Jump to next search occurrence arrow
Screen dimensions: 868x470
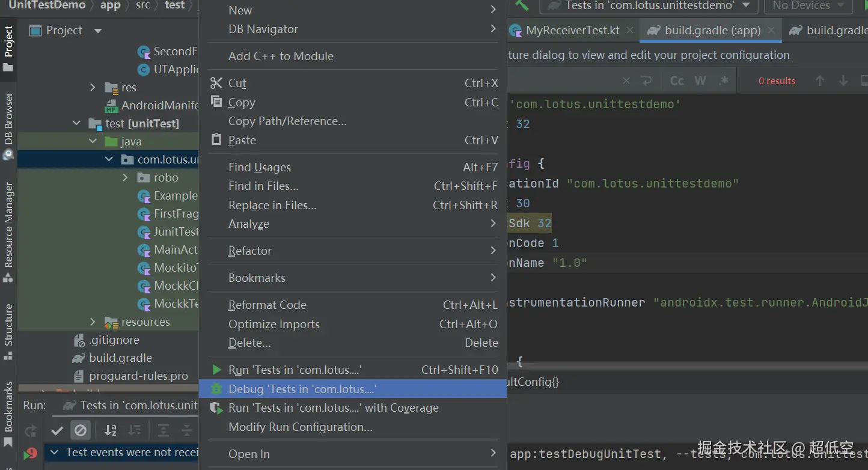[843, 81]
